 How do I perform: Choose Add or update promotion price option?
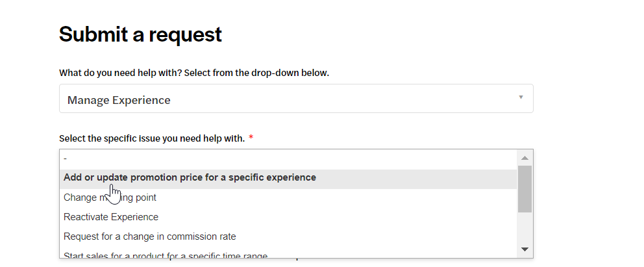(x=288, y=179)
